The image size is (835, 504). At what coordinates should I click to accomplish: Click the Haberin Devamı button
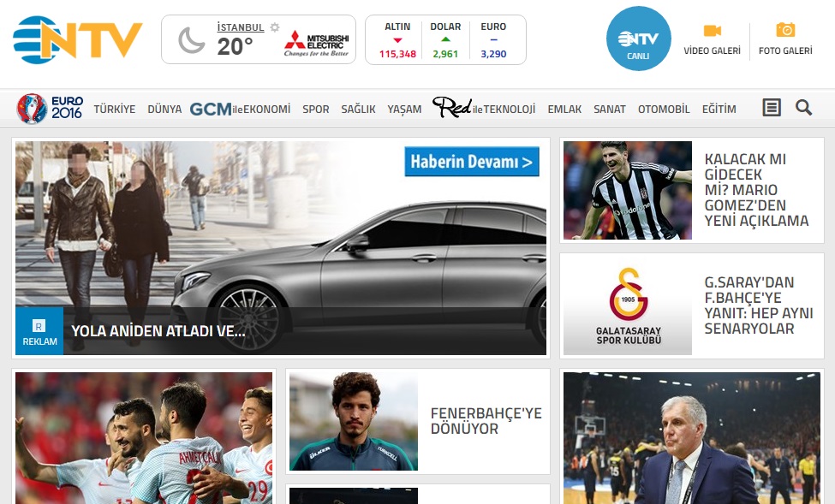[472, 161]
